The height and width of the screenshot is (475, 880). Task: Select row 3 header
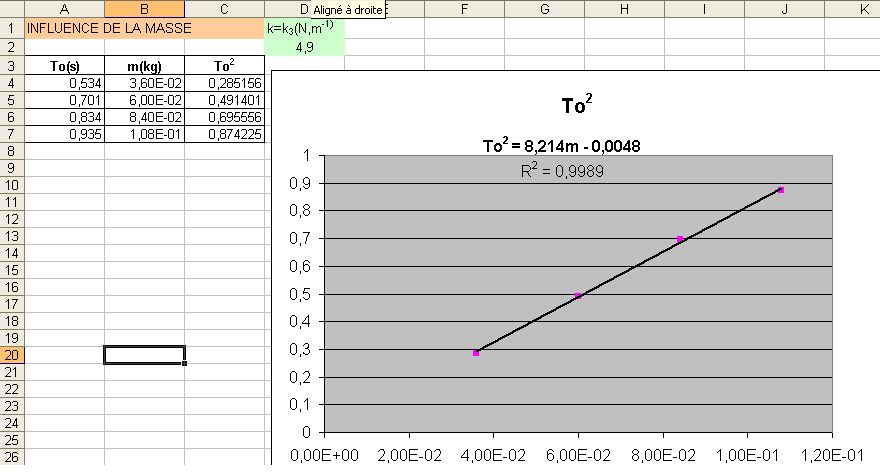point(11,66)
